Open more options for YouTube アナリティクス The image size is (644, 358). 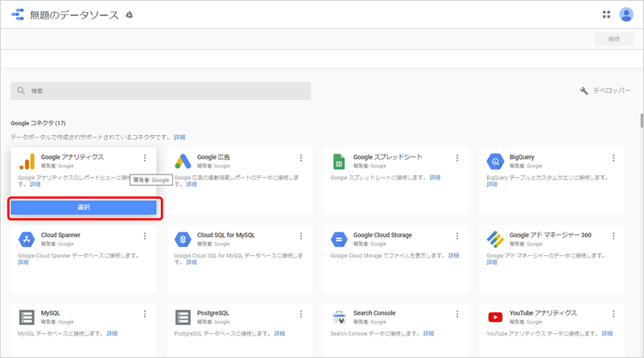613,314
